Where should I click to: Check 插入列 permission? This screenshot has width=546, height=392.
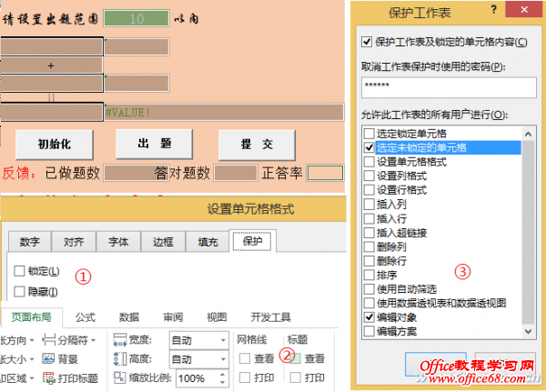click(369, 205)
